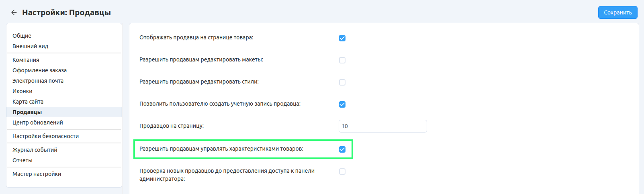Image resolution: width=644 pixels, height=194 pixels.
Task: Click the sellers per page field
Action: [382, 126]
